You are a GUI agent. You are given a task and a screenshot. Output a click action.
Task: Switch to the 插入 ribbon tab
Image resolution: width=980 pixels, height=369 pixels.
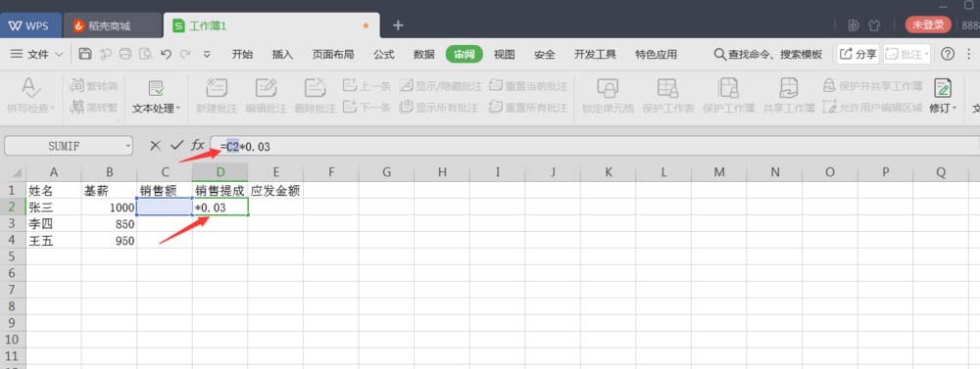[282, 54]
